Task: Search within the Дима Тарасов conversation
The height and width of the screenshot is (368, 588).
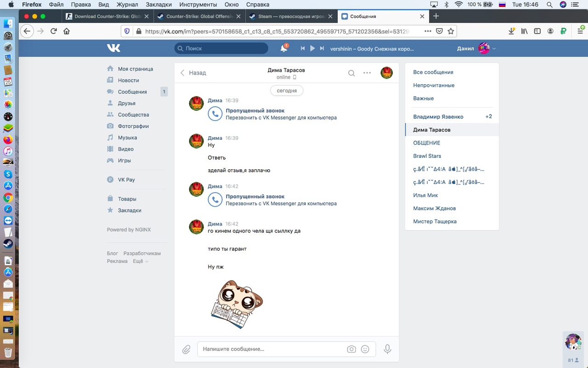Action: tap(351, 73)
